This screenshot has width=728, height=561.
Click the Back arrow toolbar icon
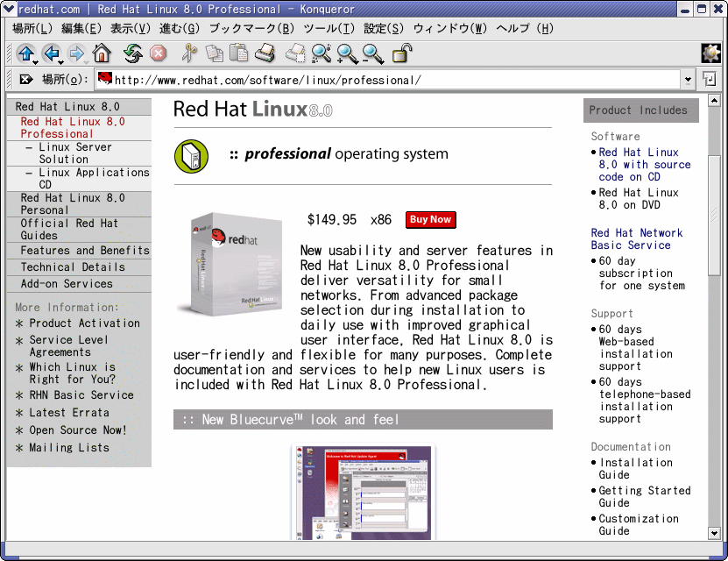click(52, 53)
